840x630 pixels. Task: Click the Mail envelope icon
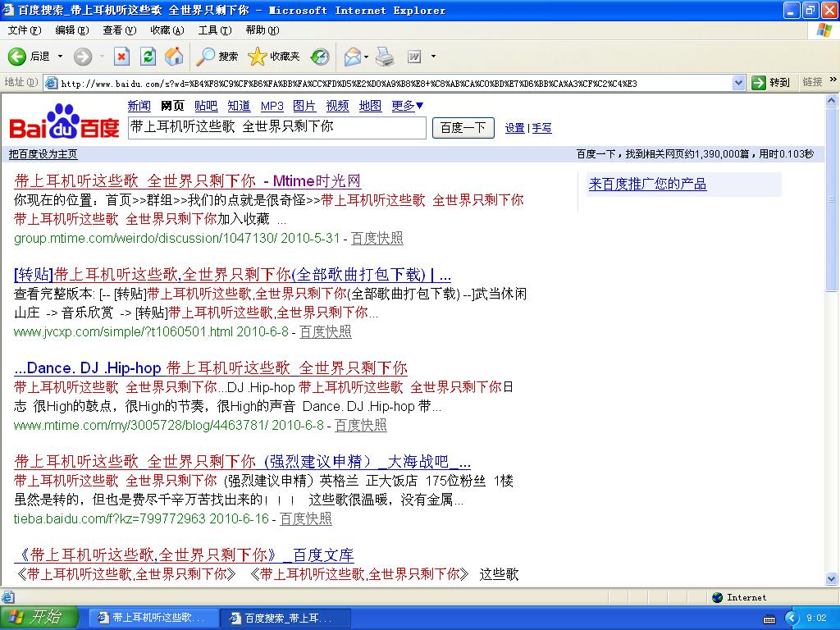tap(353, 57)
